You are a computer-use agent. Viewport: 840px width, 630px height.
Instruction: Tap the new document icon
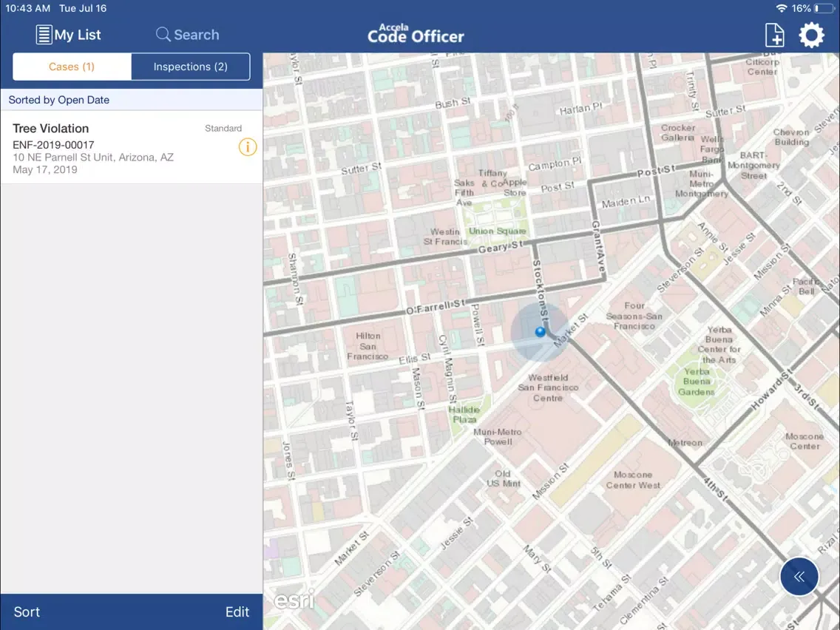point(774,35)
